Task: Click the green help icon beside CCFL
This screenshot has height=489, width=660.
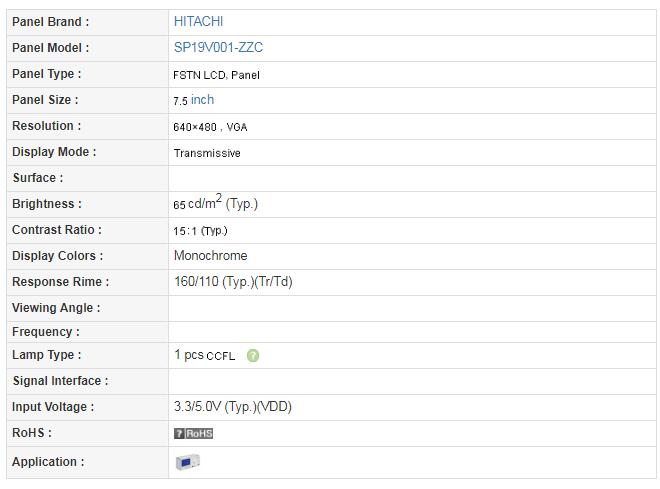Action: tap(253, 355)
